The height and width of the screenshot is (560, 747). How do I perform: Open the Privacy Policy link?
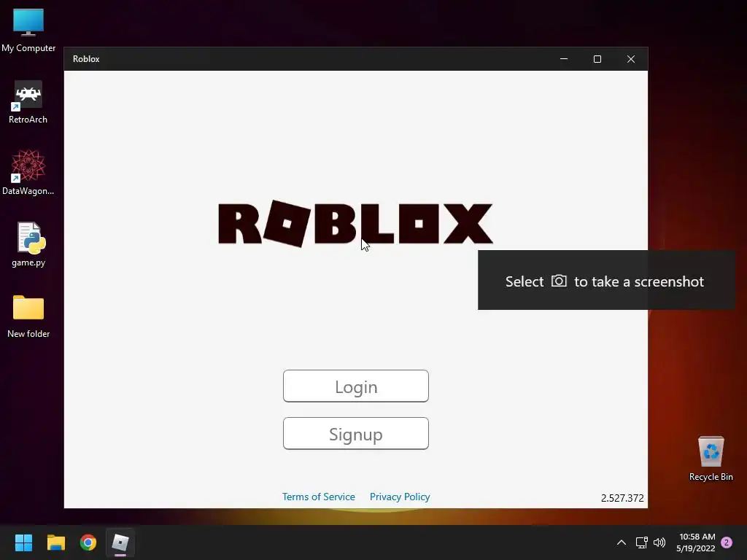400,497
